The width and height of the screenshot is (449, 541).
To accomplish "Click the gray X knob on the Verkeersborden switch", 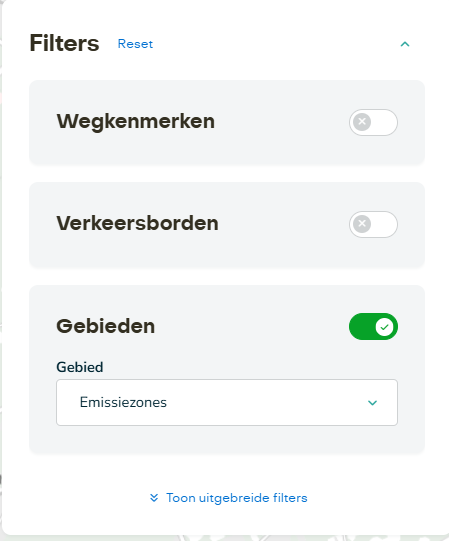I will pos(362,224).
